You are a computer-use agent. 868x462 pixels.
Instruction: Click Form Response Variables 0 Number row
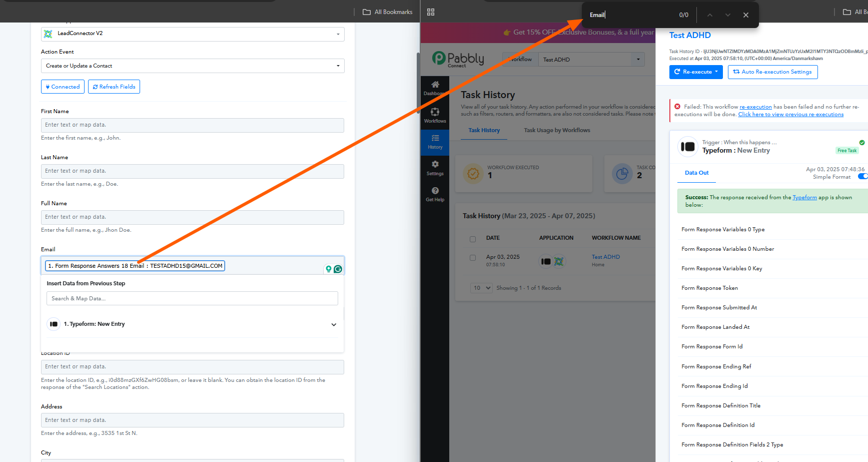pyautogui.click(x=774, y=249)
